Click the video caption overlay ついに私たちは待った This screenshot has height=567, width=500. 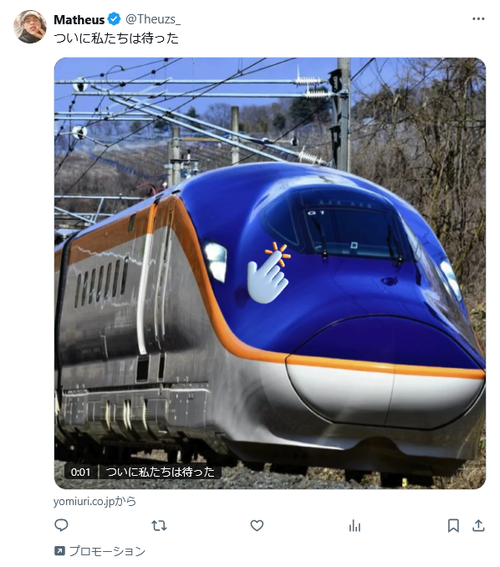[160, 472]
